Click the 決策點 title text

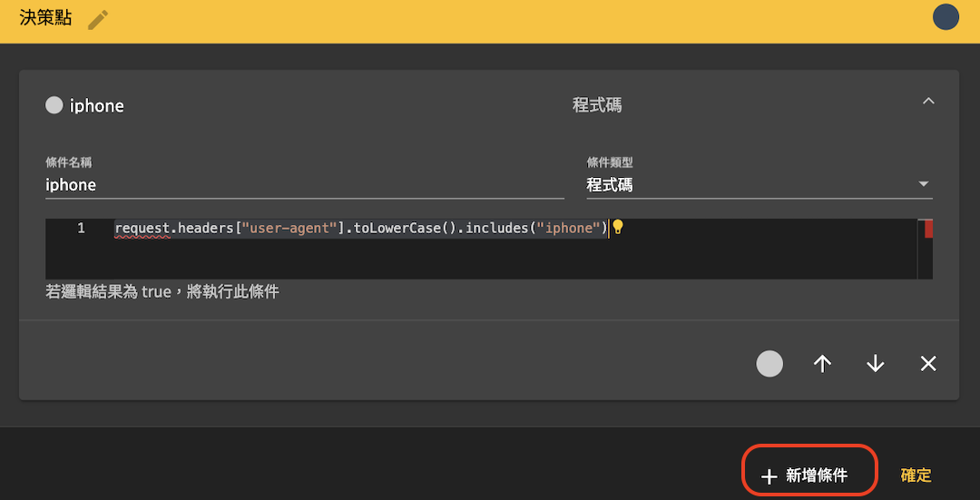45,18
